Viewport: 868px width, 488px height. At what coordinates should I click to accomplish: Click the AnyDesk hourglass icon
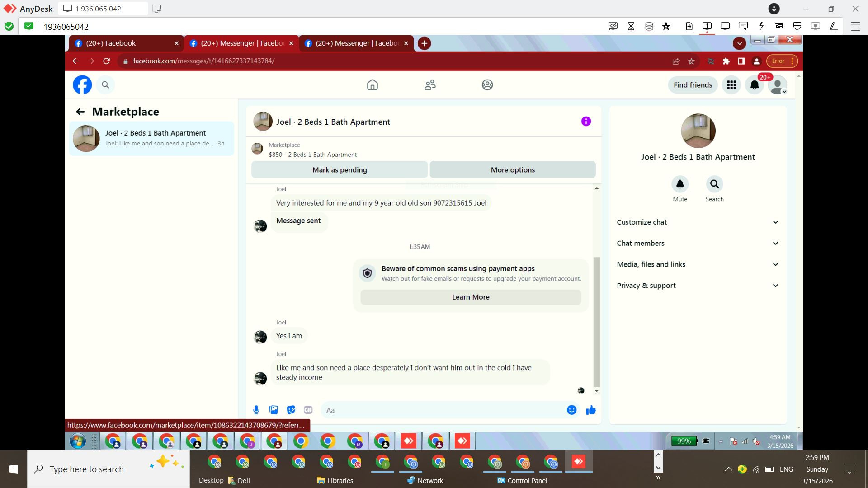(x=631, y=26)
